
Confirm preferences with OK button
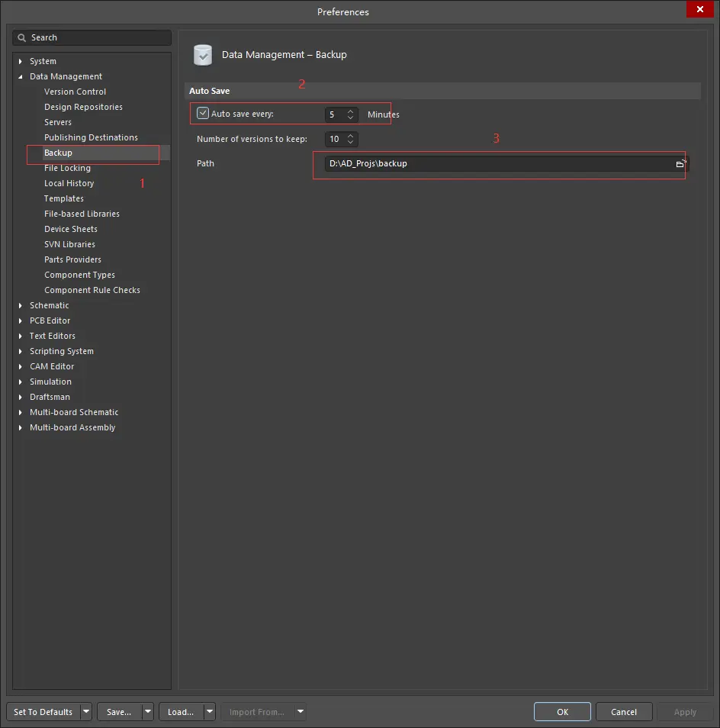pyautogui.click(x=562, y=712)
